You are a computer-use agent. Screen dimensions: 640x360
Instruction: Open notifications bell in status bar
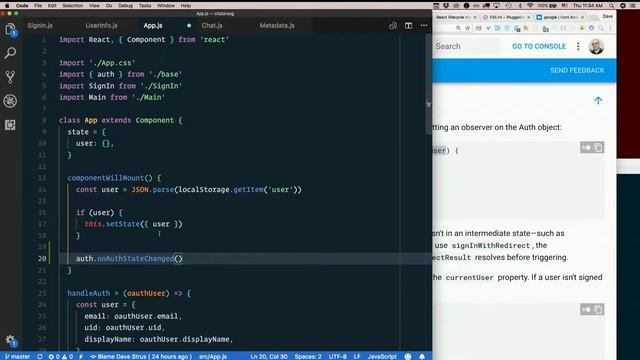tap(422, 356)
